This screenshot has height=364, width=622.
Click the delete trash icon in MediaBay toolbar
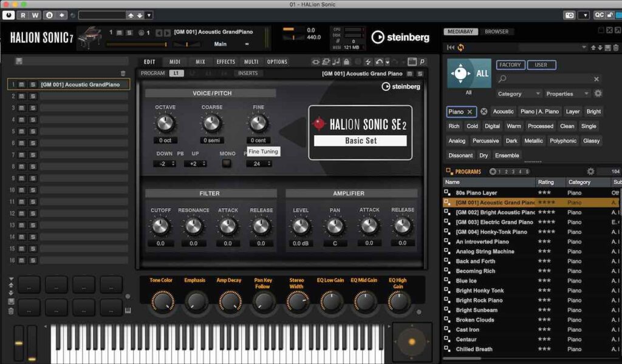[616, 47]
